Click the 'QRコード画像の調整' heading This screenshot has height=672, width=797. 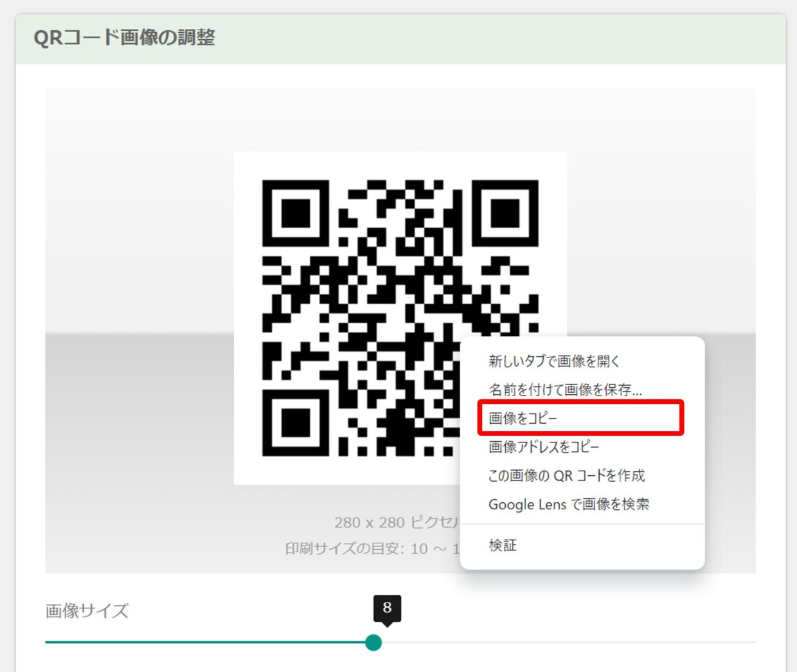point(124,38)
